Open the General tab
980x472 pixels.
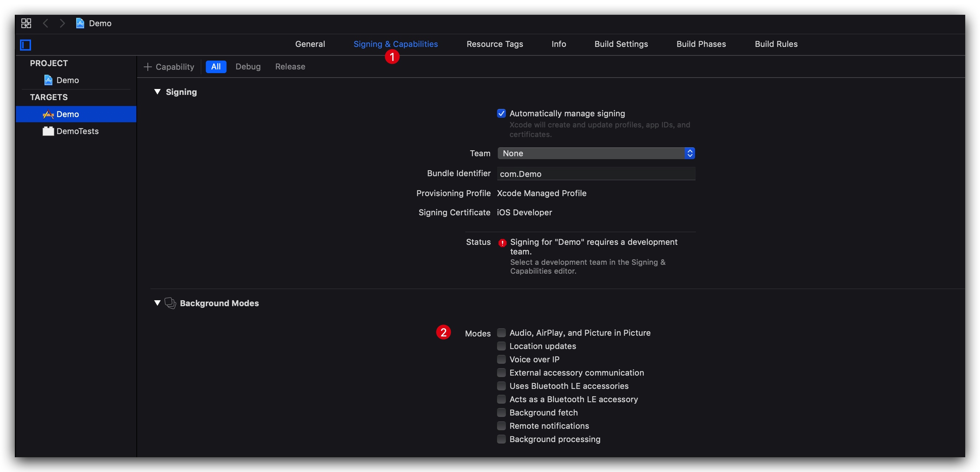(310, 44)
